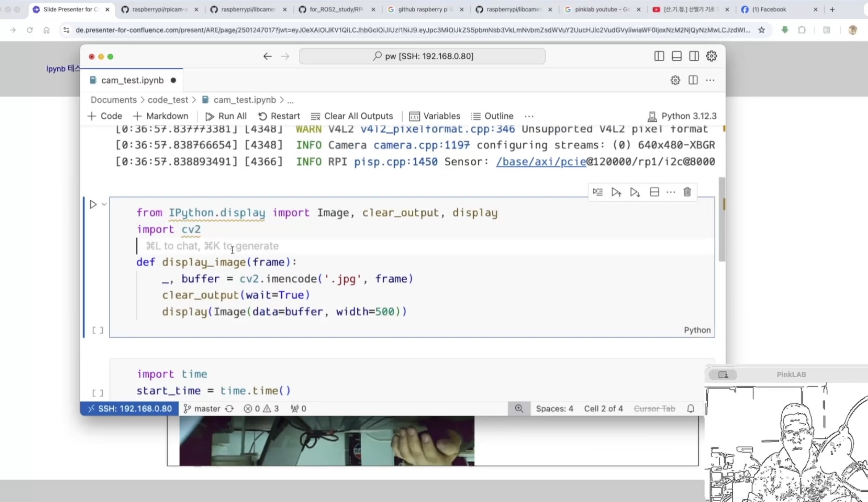Click the split cell icon
This screenshot has width=868, height=502.
[x=654, y=192]
